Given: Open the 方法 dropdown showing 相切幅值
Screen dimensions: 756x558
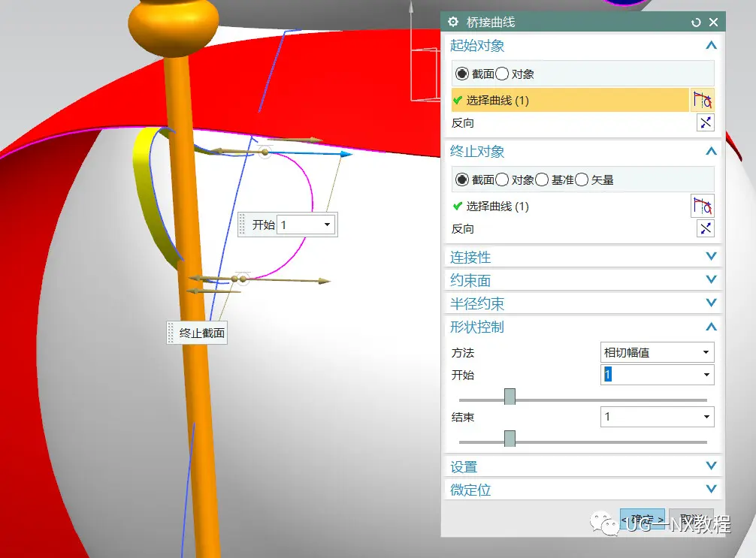Looking at the screenshot, I should click(x=657, y=352).
